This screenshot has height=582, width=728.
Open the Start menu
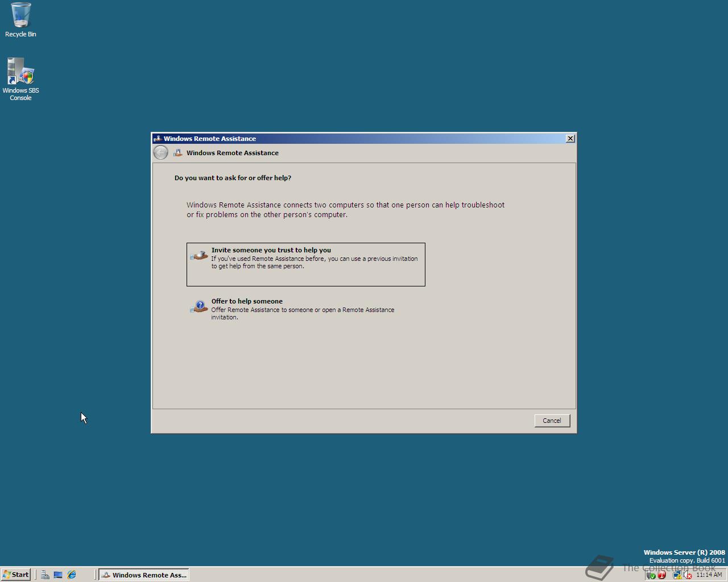tap(16, 575)
